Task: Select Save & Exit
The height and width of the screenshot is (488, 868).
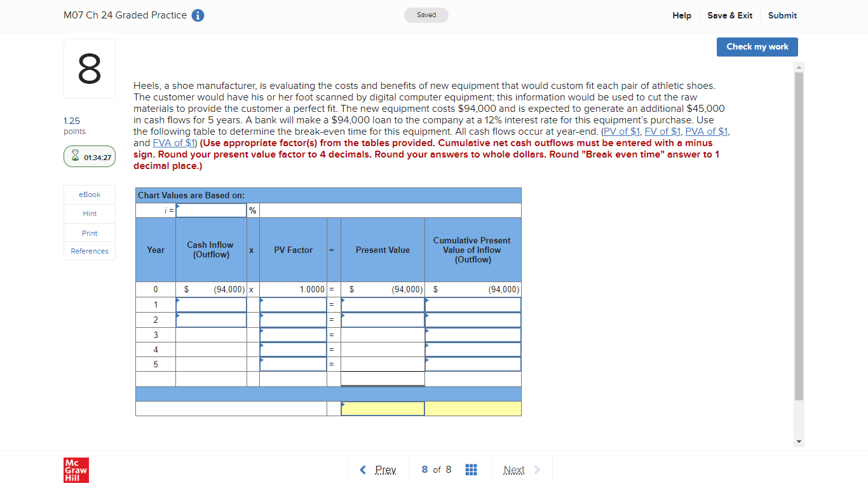Action: (729, 15)
